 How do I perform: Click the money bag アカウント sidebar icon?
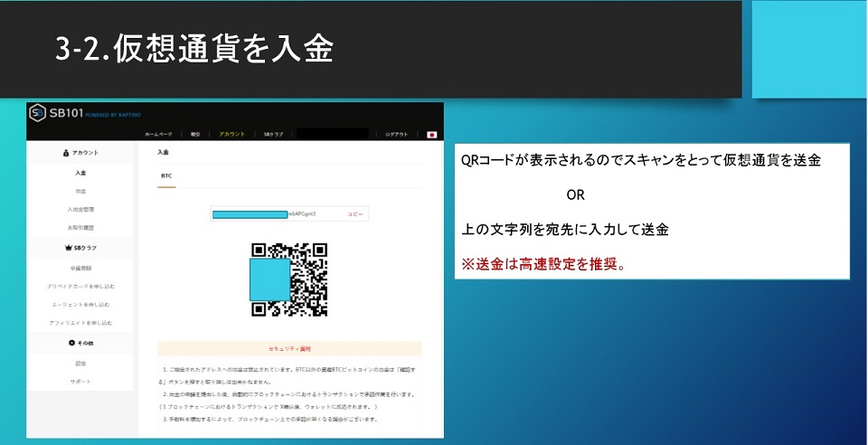pyautogui.click(x=66, y=153)
